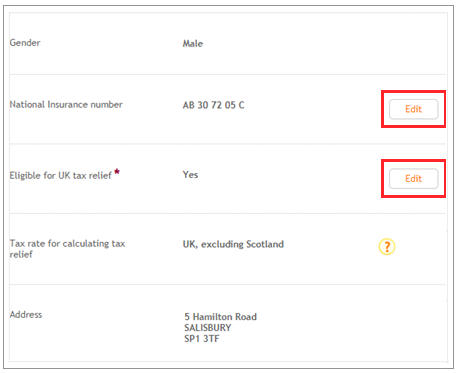Click the AB 30 72 05 C value
459x373 pixels.
pyautogui.click(x=213, y=105)
